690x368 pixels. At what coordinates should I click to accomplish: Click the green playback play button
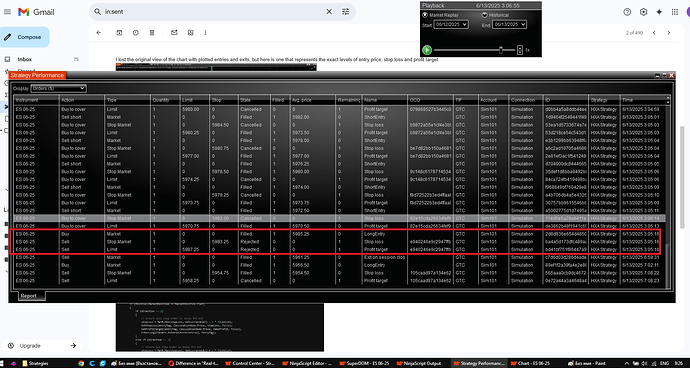click(x=427, y=50)
